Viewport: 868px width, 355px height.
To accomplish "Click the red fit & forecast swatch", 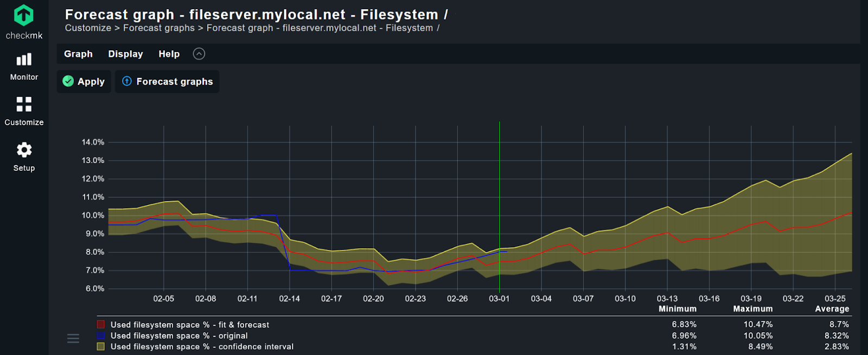I will pyautogui.click(x=101, y=325).
